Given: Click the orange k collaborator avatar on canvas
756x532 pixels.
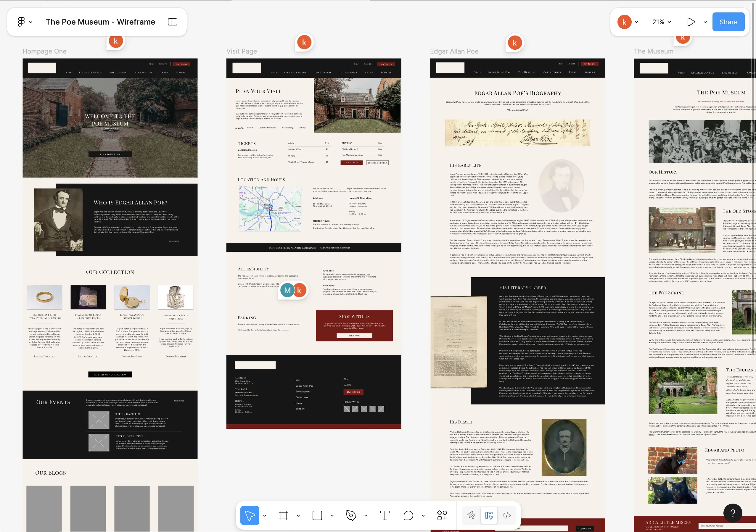Looking at the screenshot, I should [115, 41].
